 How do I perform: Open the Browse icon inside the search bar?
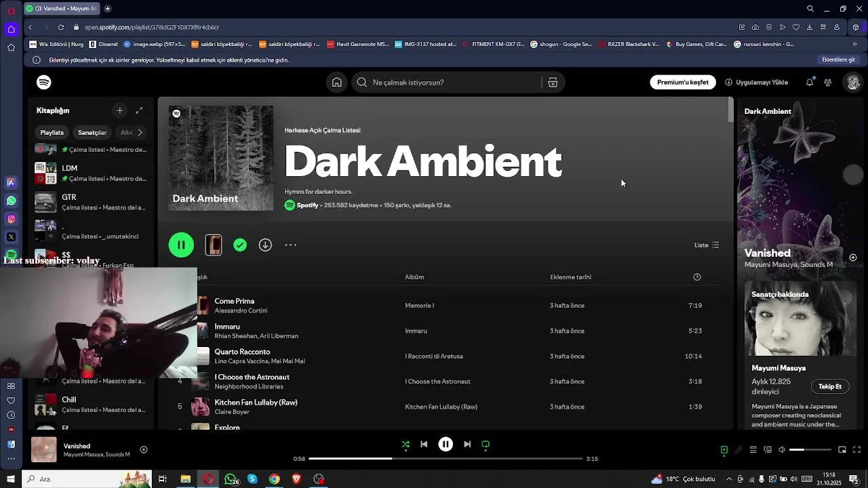[553, 82]
